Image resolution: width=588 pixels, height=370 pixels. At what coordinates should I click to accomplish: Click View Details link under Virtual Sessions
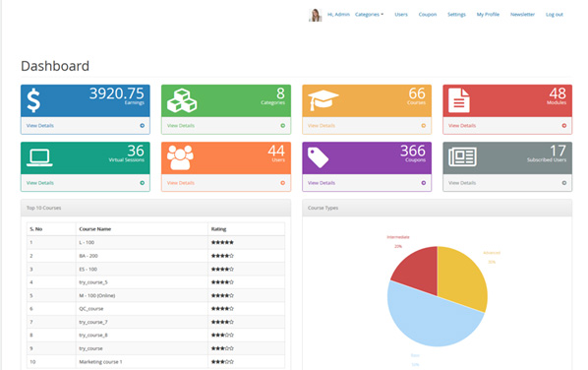pyautogui.click(x=40, y=183)
